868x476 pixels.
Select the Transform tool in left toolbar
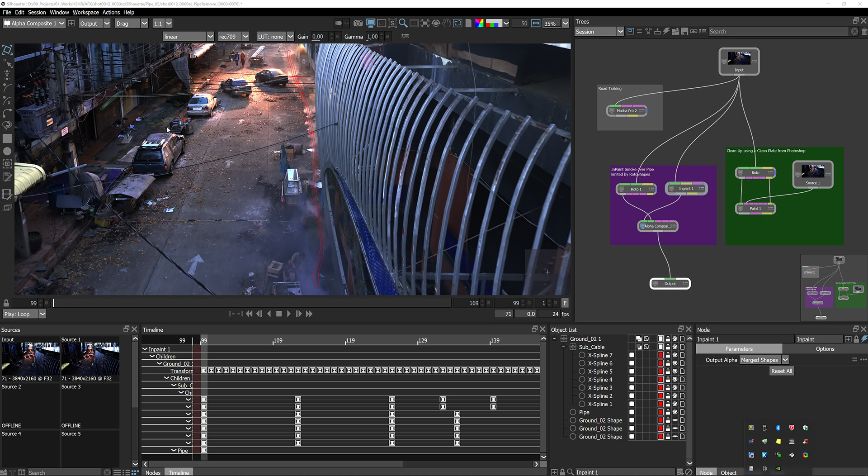point(7,50)
